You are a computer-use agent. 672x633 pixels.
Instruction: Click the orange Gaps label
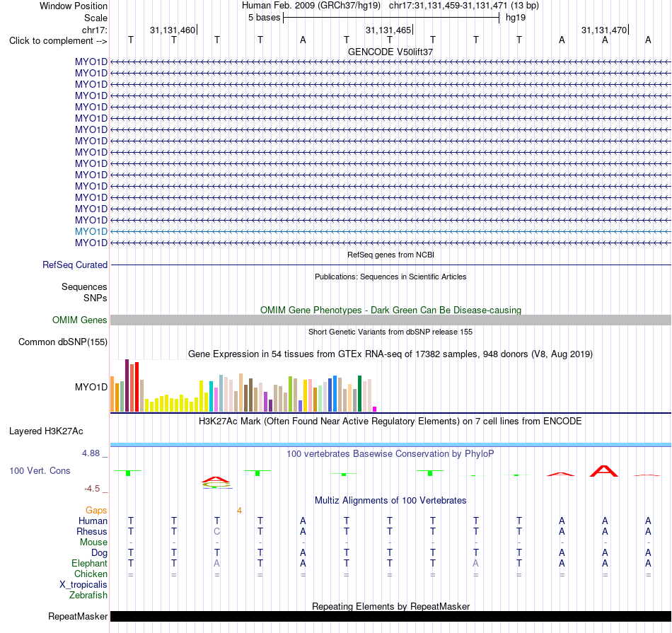click(96, 510)
